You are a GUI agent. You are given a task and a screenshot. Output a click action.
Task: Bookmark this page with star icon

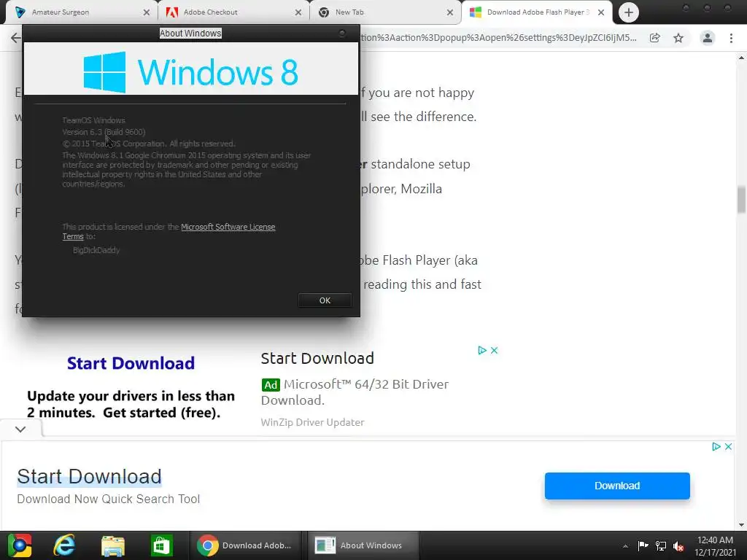[x=678, y=38]
